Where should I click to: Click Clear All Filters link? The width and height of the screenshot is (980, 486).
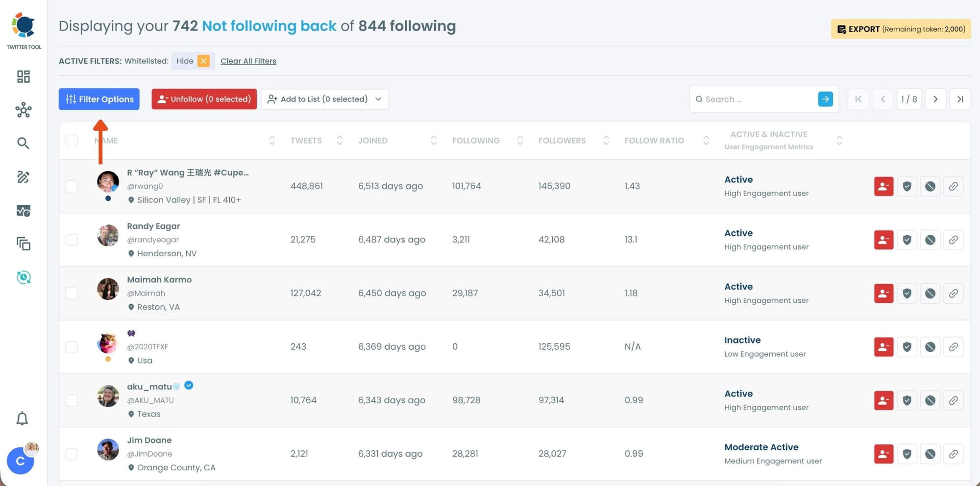click(248, 61)
